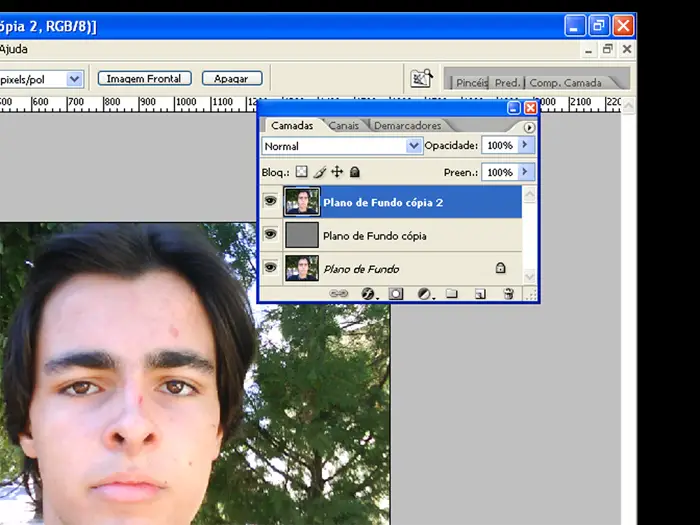Enable lock position for the layer
700x525 pixels.
[337, 172]
